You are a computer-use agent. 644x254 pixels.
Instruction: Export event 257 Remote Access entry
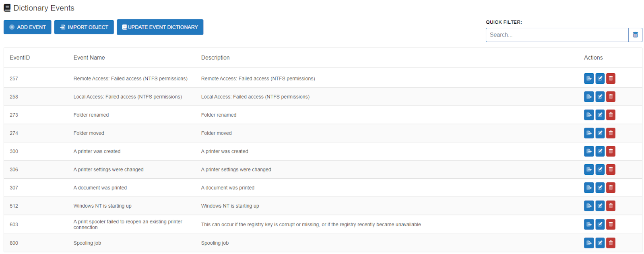coord(589,78)
